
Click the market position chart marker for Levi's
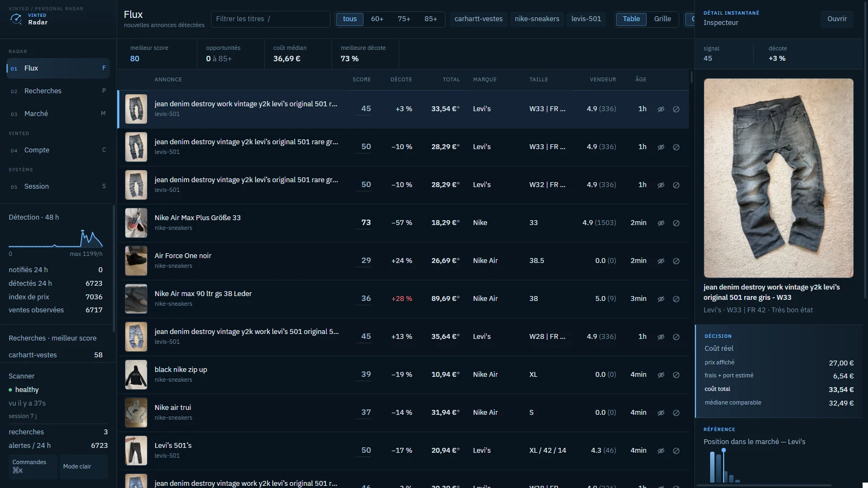(x=724, y=451)
